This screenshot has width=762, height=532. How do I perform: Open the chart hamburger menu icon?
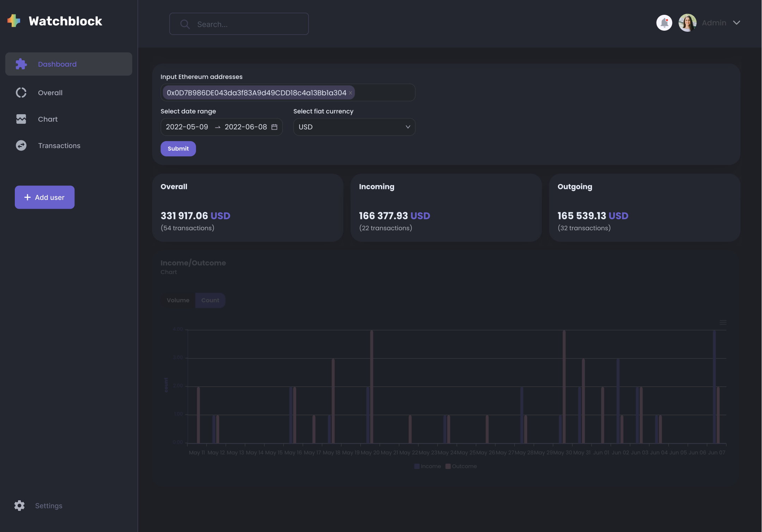tap(723, 322)
